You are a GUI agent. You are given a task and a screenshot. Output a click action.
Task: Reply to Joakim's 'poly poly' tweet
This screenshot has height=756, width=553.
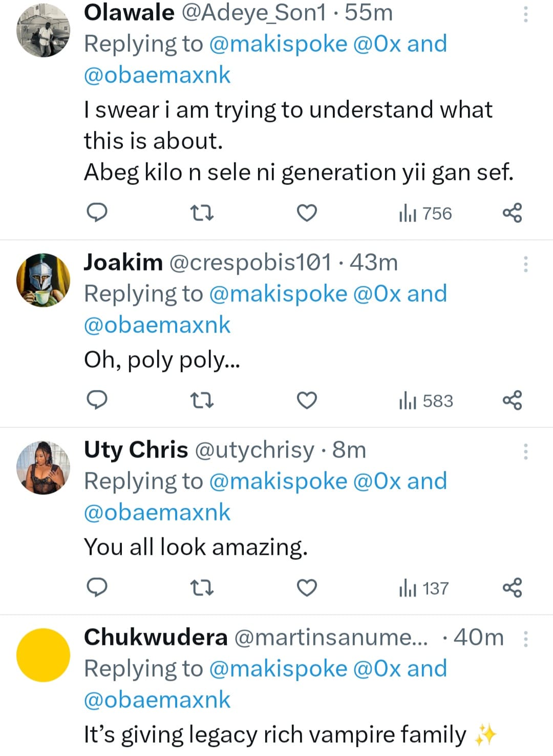[96, 400]
